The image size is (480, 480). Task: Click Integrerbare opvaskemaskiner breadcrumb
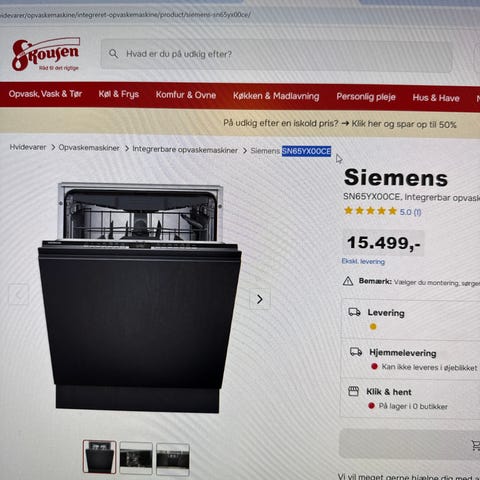click(185, 150)
